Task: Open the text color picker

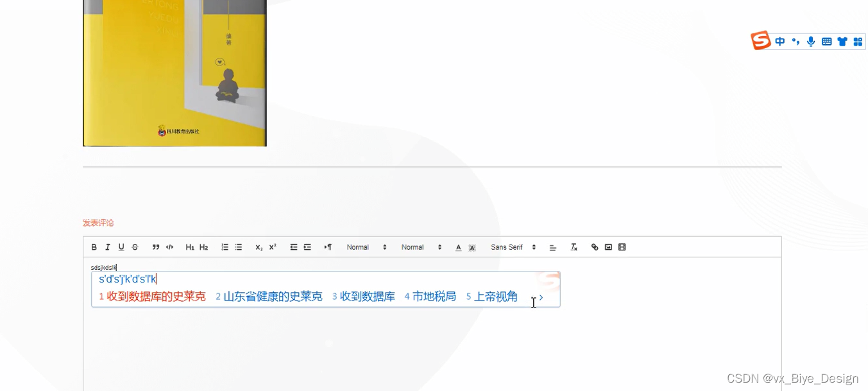Action: 458,247
